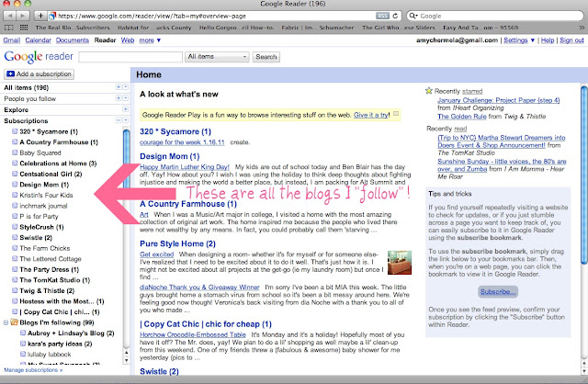588x384 pixels.
Task: Select kara's party ideas (2) feed
Action: pos(60,344)
